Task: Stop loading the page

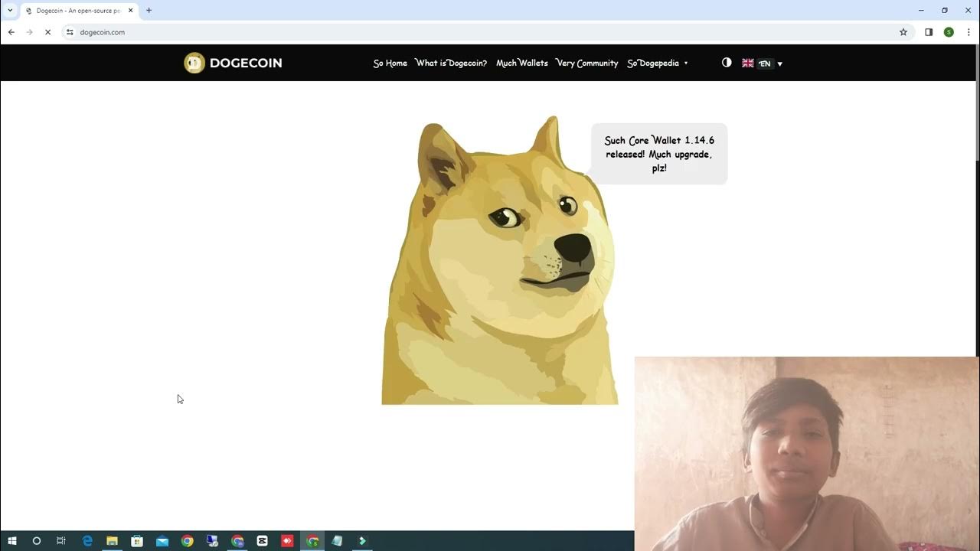Action: point(47,32)
